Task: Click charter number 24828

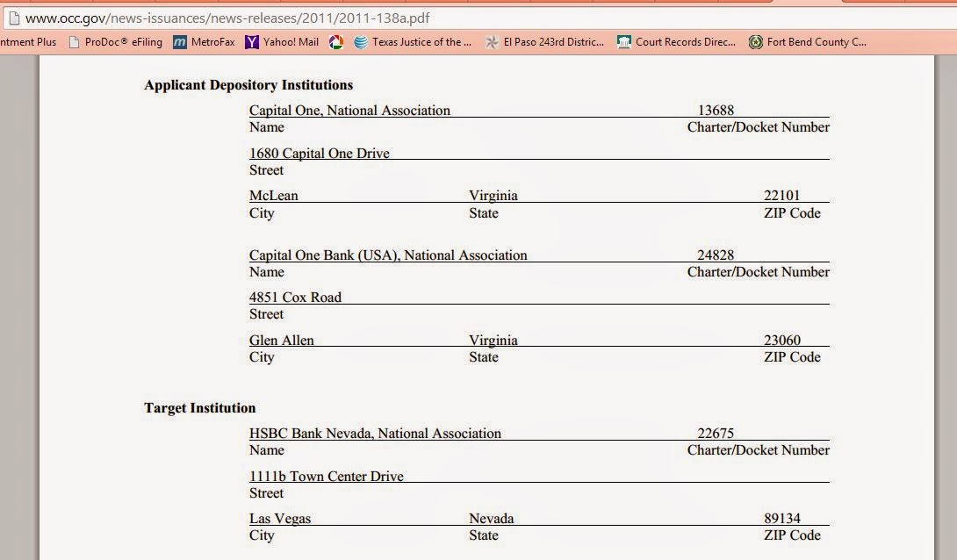Action: tap(716, 255)
